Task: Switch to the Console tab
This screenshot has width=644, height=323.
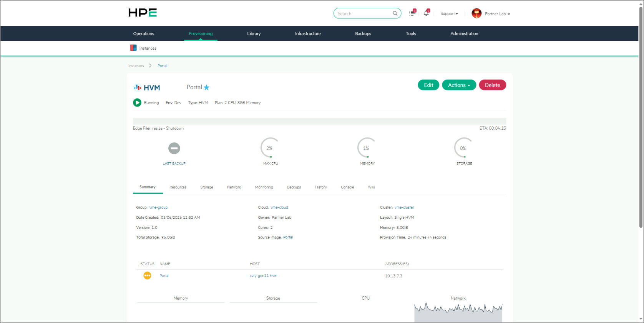Action: coord(347,187)
